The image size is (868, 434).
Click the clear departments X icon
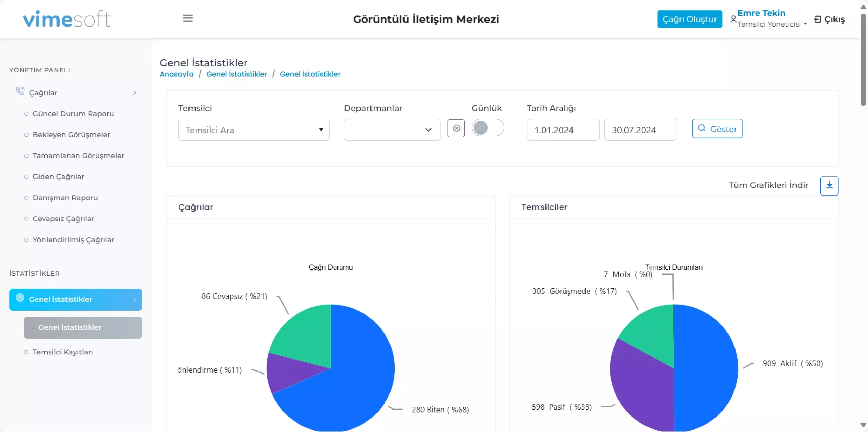point(456,128)
